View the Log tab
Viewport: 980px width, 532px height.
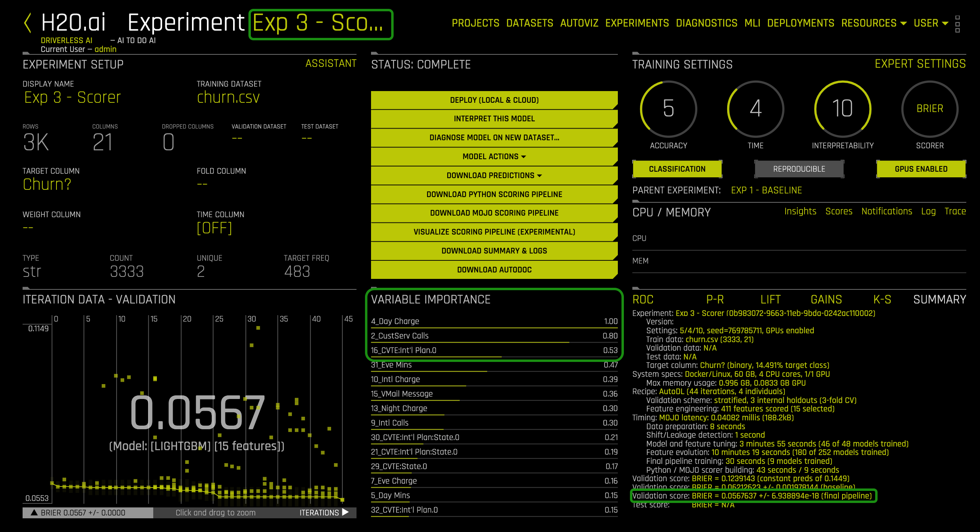point(928,211)
